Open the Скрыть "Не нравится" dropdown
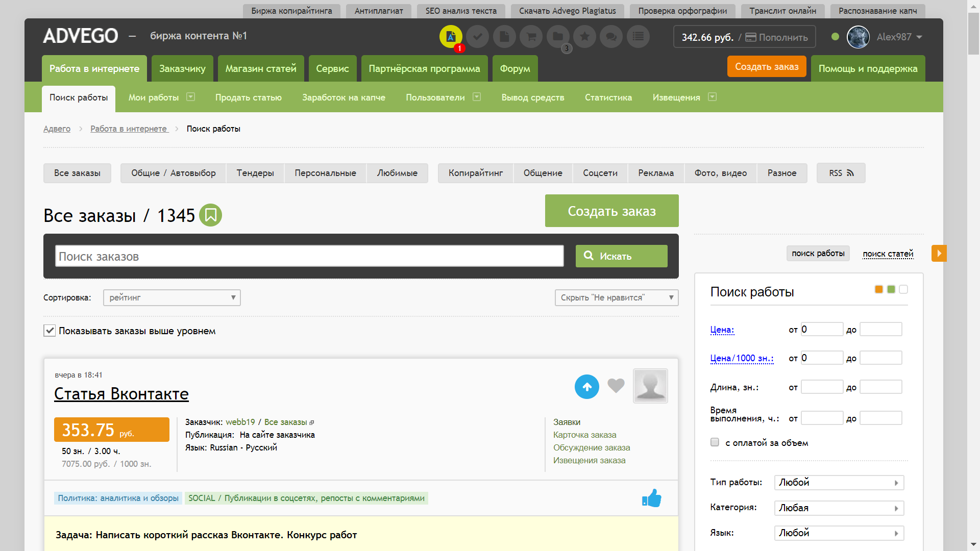Screen dimensions: 980x551 tap(617, 297)
